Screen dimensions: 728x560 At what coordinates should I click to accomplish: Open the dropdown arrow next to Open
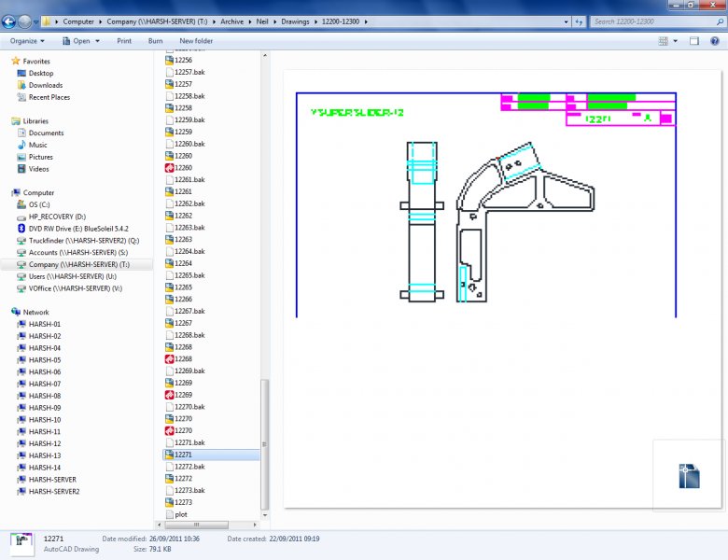tap(98, 41)
